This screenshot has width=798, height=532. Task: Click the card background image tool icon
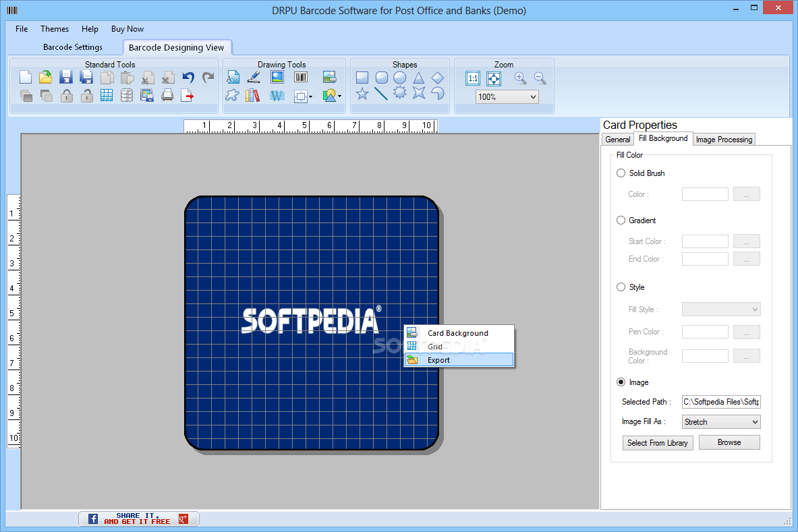[x=329, y=78]
